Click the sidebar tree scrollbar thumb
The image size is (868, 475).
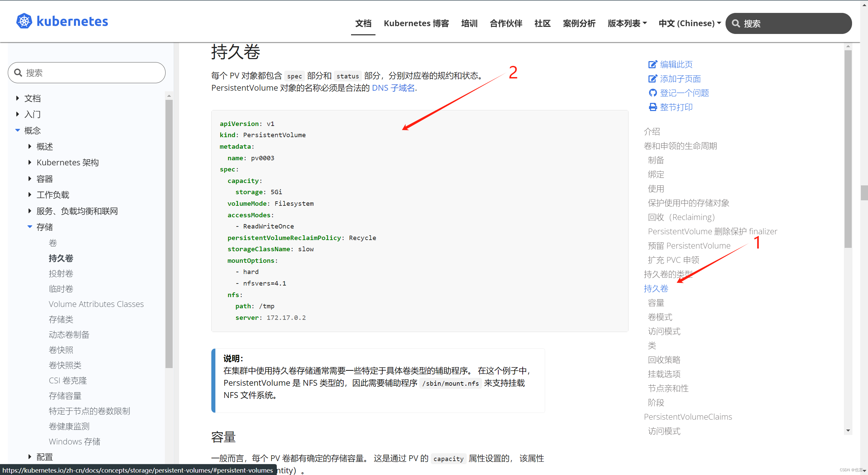(169, 234)
